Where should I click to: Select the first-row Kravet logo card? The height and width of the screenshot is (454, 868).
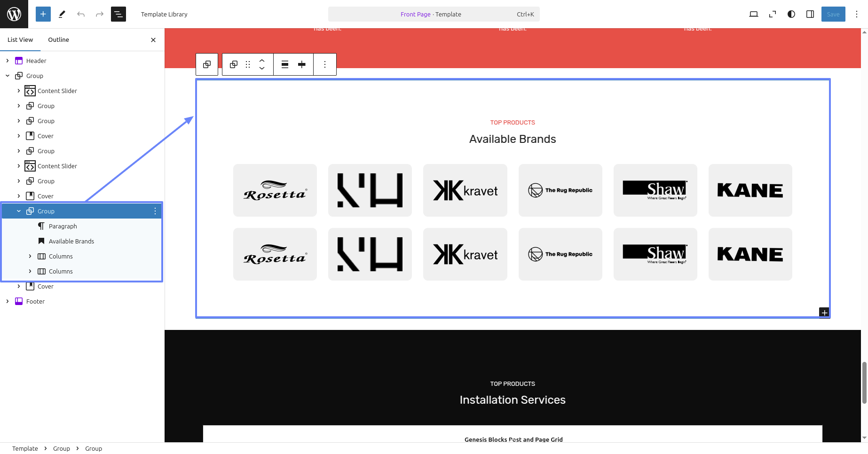tap(465, 190)
